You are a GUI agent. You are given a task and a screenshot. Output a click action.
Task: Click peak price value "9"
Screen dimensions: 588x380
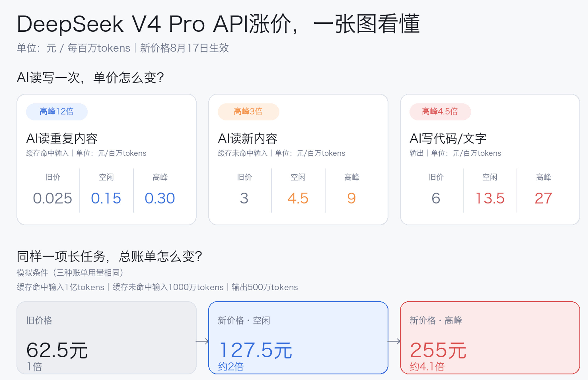click(x=352, y=198)
